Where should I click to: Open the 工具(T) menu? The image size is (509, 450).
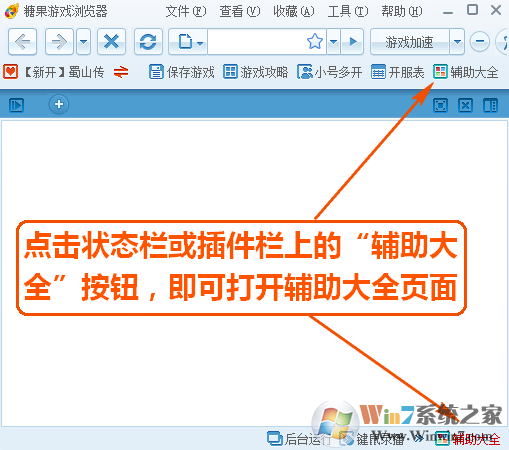point(348,11)
